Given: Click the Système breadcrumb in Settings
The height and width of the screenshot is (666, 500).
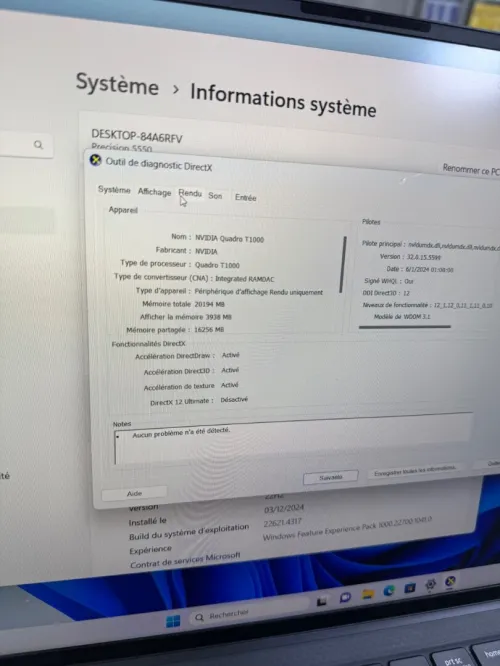Looking at the screenshot, I should point(117,83).
